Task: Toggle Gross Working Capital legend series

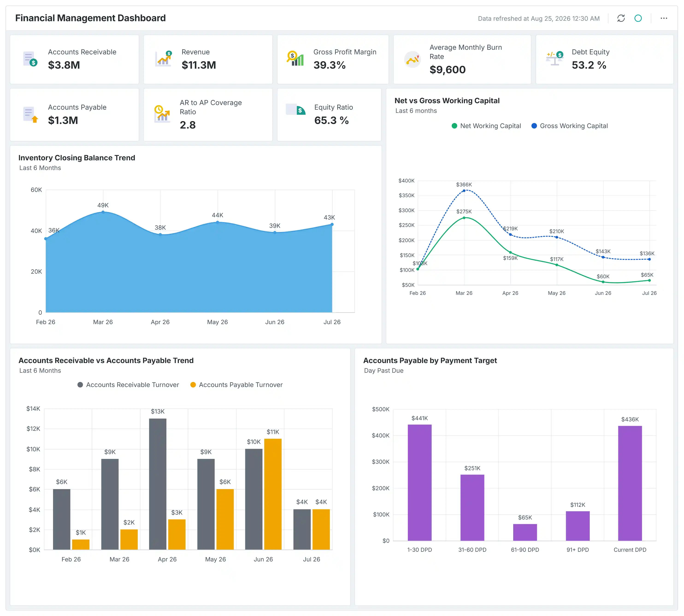Action: click(x=569, y=126)
